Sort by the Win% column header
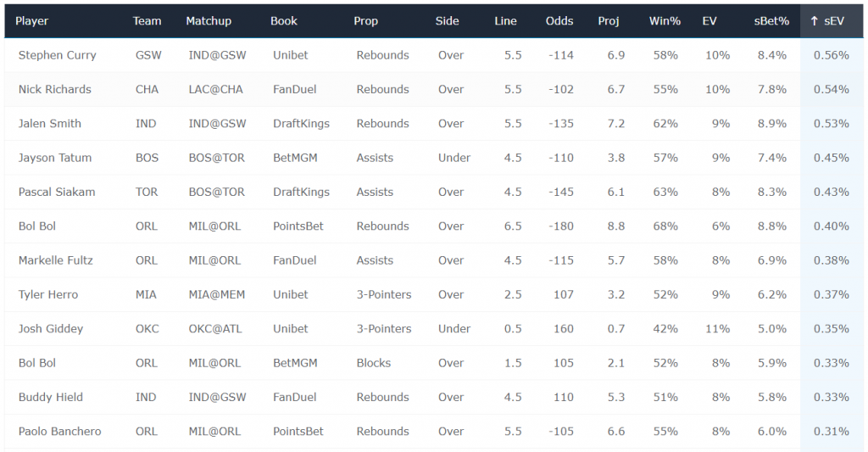Image resolution: width=868 pixels, height=452 pixels. click(665, 21)
